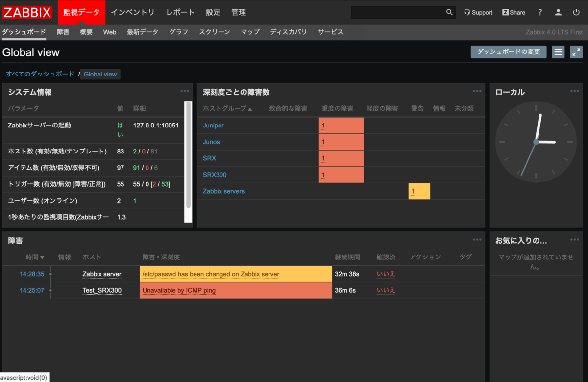This screenshot has width=588, height=382.
Task: Open problem time 14:28:35 link
Action: pos(32,274)
